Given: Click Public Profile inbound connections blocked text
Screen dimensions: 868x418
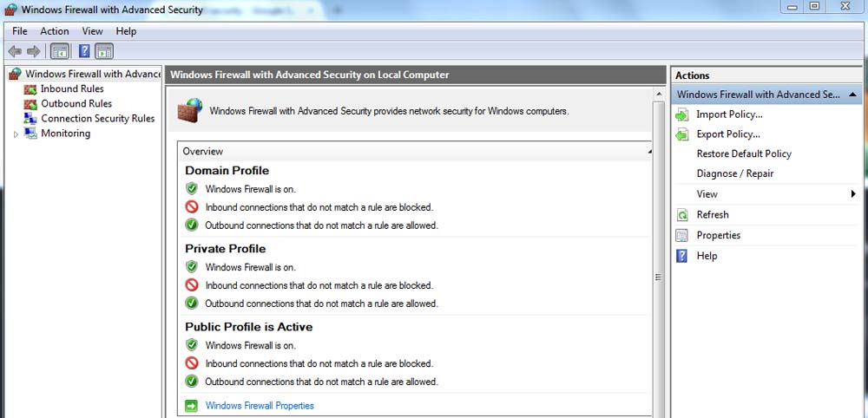Looking at the screenshot, I should pyautogui.click(x=319, y=364).
